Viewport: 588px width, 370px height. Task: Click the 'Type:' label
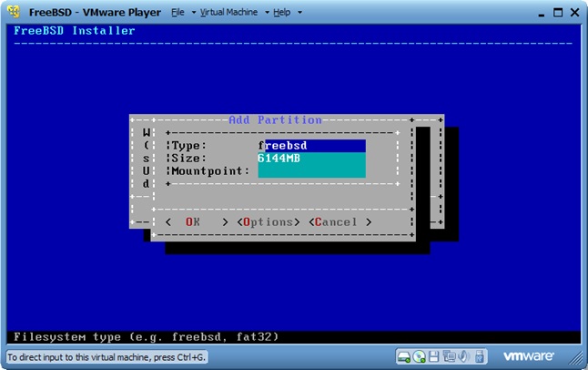tap(189, 146)
